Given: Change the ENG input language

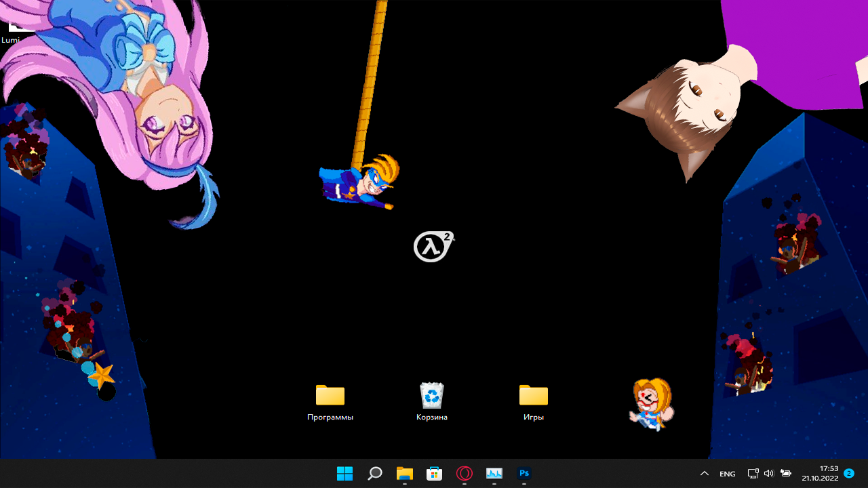Looking at the screenshot, I should tap(728, 474).
